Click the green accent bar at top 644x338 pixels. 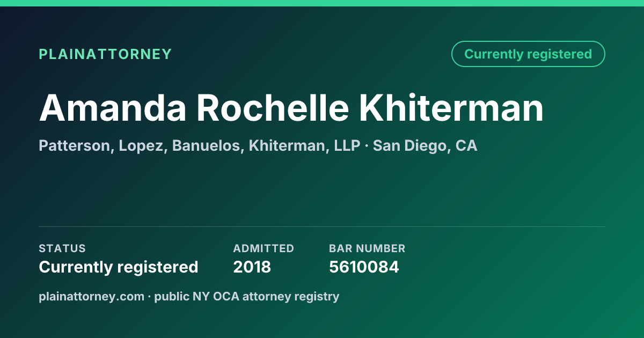point(322,3)
